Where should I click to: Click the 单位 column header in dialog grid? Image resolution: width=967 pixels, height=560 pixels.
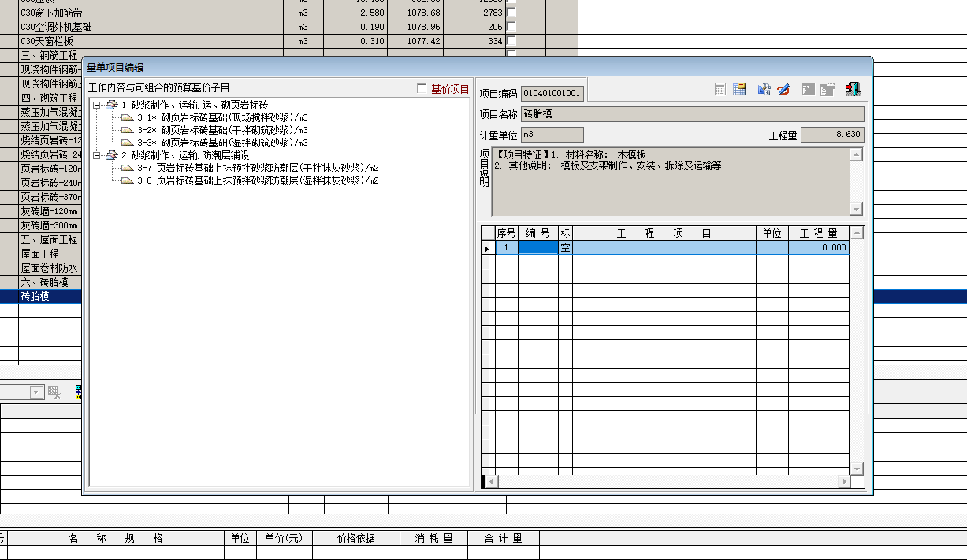pos(772,234)
